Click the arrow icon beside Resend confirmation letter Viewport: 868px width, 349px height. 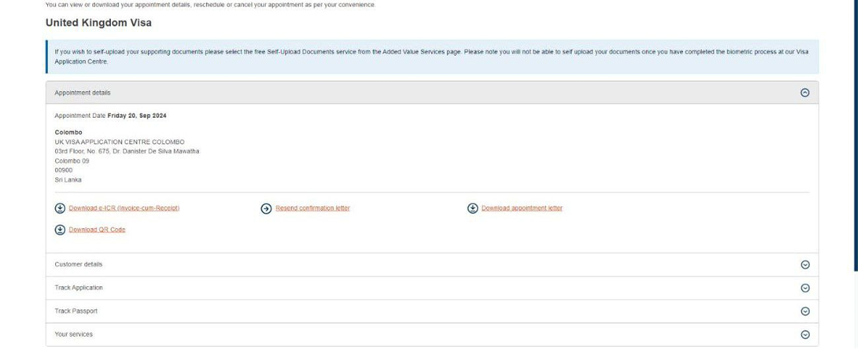(x=266, y=208)
